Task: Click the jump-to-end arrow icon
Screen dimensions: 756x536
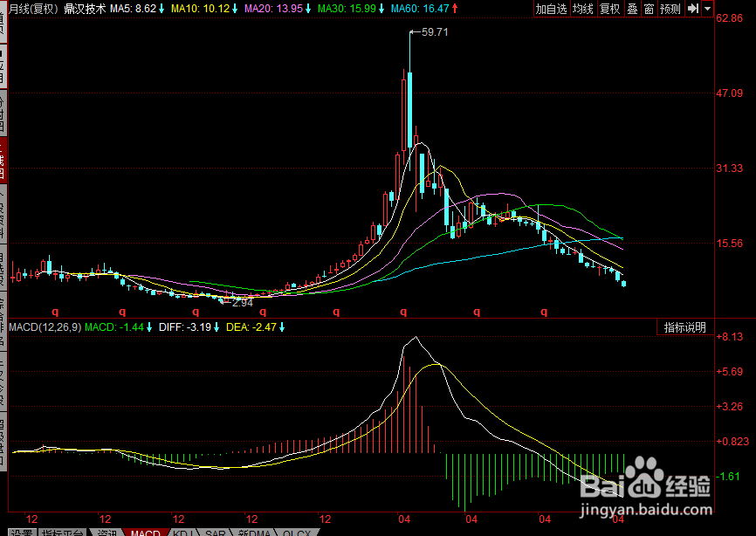Action: tap(693, 9)
